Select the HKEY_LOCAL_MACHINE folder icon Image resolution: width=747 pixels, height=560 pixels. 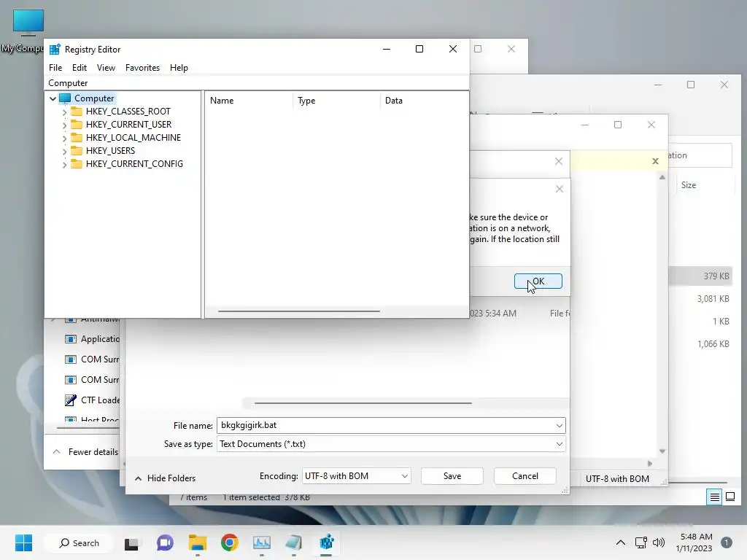[x=76, y=138]
